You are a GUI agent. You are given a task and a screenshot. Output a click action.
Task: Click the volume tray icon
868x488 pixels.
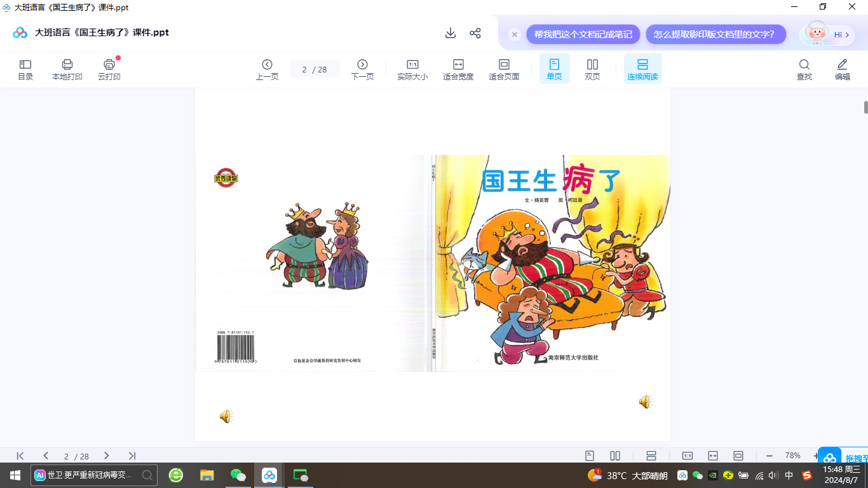pyautogui.click(x=773, y=475)
